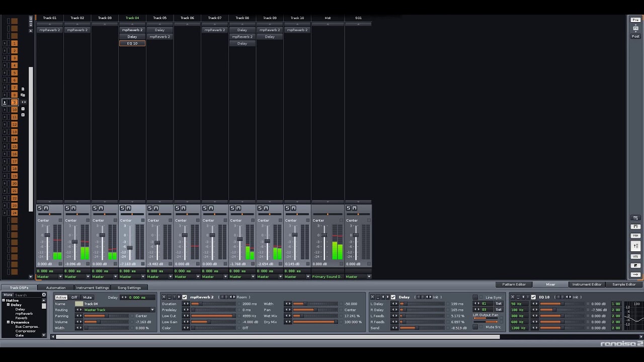This screenshot has height=362, width=644.
Task: Click the Track 04 name field
Action: [119, 304]
